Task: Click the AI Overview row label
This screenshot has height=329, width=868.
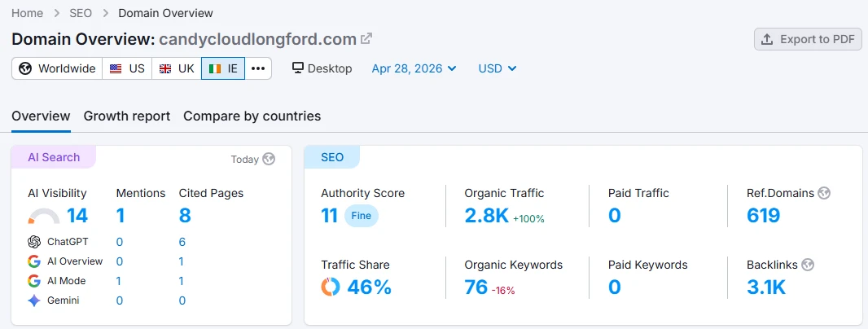Action: tap(75, 261)
